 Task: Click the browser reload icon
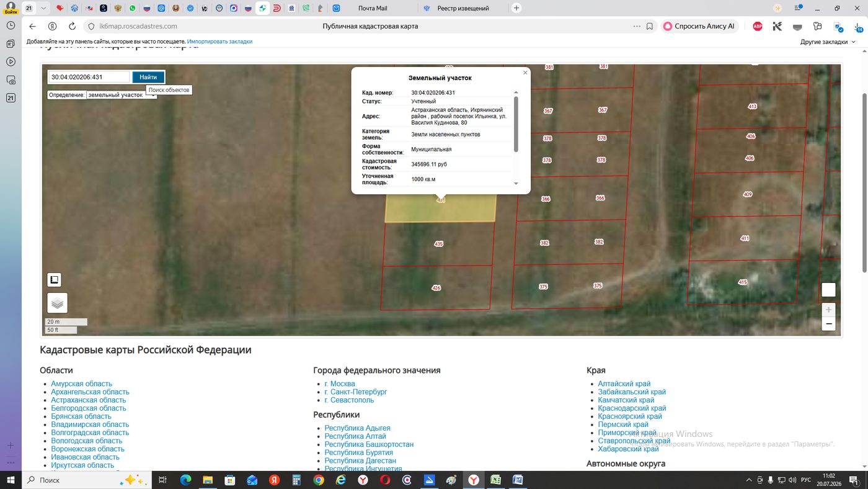point(72,26)
